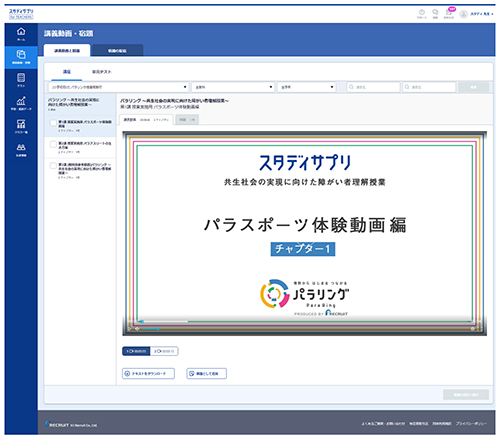This screenshot has height=437, width=500.
Task: Click the grey proceed button at the bottom right
Action: (466, 395)
